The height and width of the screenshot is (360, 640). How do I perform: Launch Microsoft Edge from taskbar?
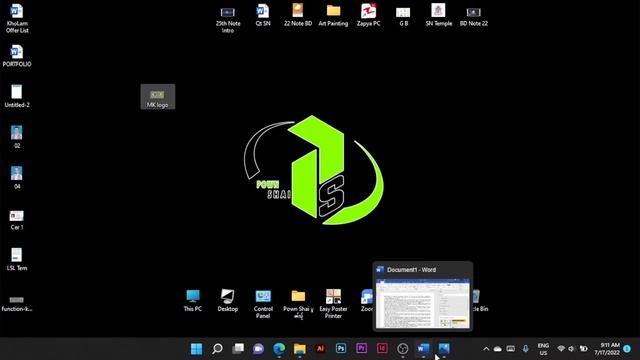click(279, 349)
